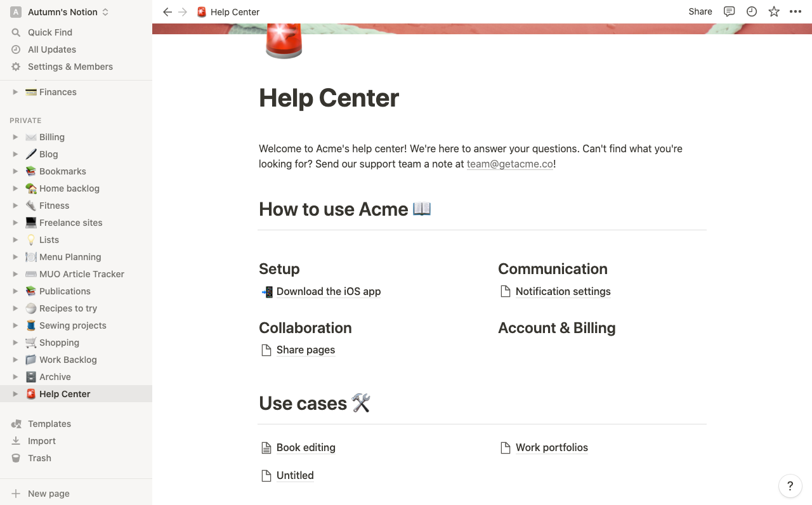Expand the Sewing projects page toggle
Viewport: 812px width, 505px height.
click(15, 325)
